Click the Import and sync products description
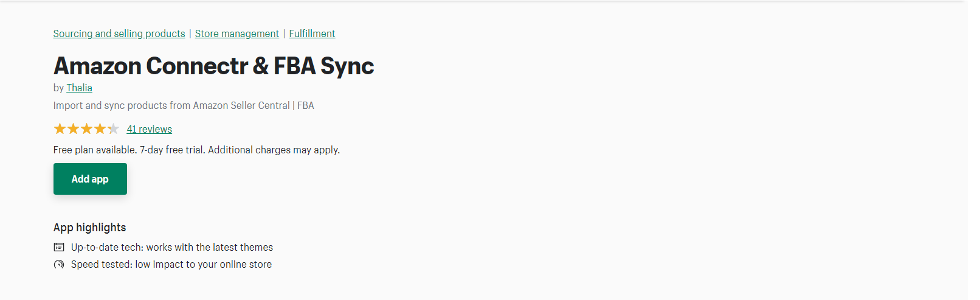 [184, 105]
